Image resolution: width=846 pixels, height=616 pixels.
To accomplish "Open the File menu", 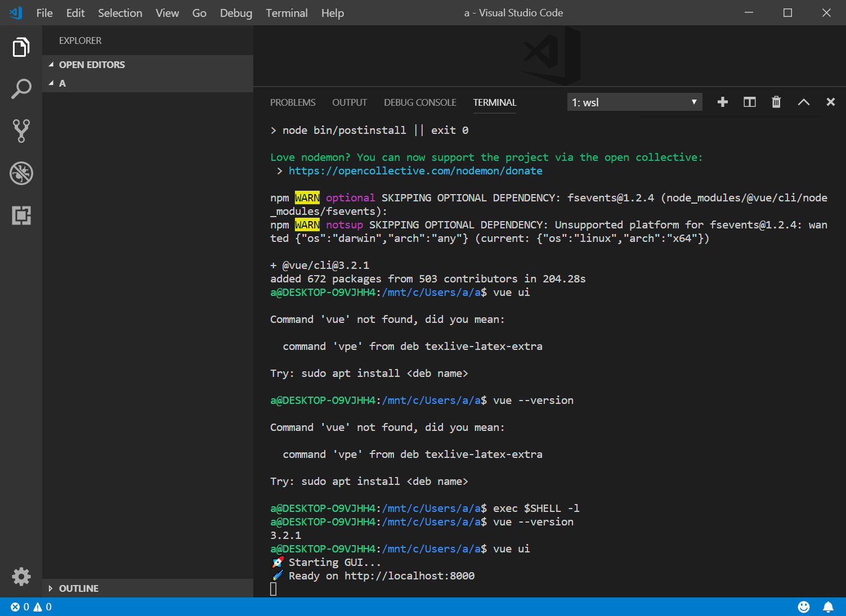I will [x=44, y=13].
